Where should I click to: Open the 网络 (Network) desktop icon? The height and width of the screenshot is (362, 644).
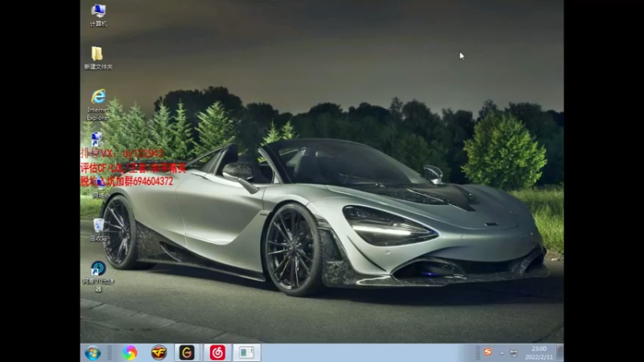98,187
